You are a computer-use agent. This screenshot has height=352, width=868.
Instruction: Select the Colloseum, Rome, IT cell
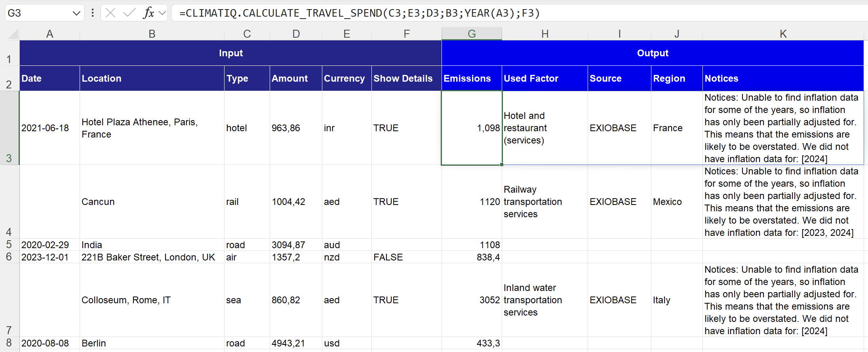coord(152,300)
